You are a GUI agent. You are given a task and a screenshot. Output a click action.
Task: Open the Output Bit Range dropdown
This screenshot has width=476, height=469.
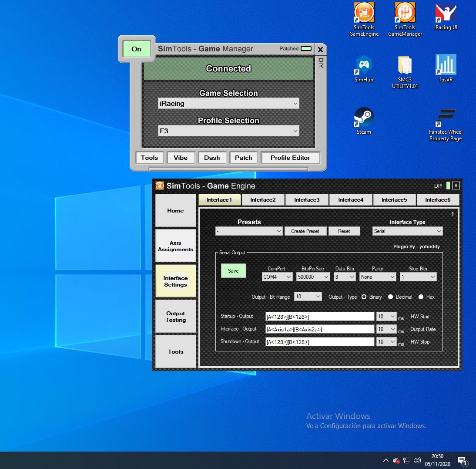[308, 297]
